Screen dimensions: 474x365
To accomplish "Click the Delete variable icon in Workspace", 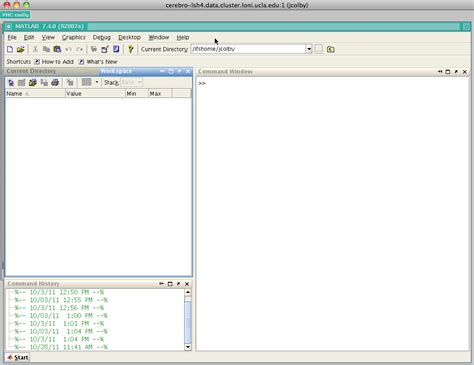I will coord(70,82).
